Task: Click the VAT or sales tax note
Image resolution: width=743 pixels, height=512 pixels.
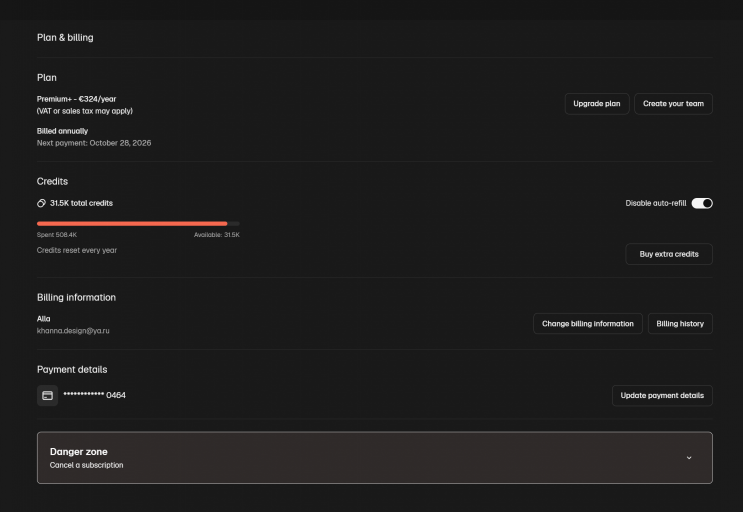Action: [x=85, y=111]
